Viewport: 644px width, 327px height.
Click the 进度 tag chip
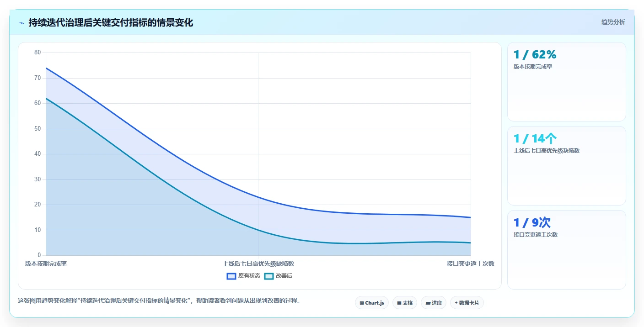coord(434,303)
